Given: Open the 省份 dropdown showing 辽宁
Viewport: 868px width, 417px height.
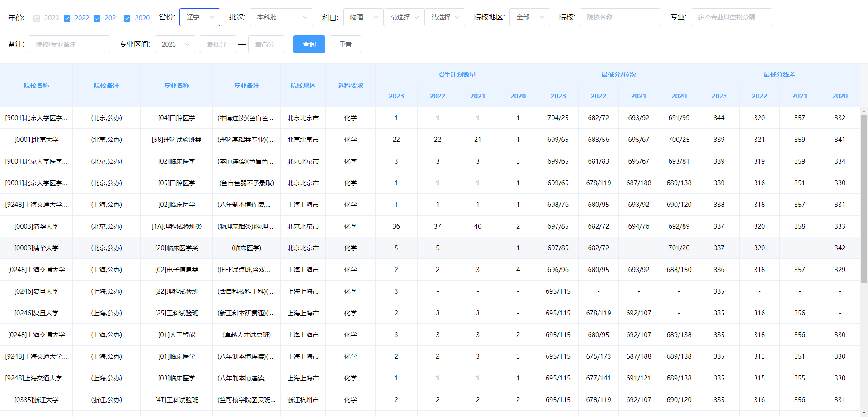Looking at the screenshot, I should pyautogui.click(x=199, y=17).
